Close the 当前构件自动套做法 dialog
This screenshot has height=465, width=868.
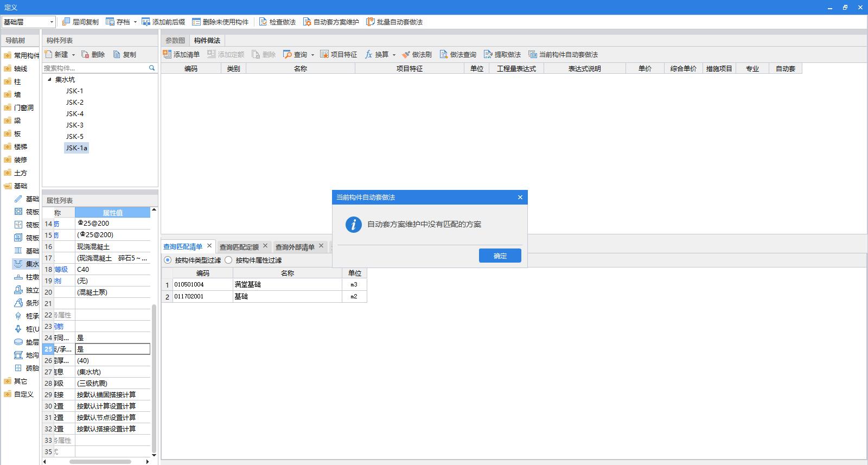pyautogui.click(x=520, y=197)
